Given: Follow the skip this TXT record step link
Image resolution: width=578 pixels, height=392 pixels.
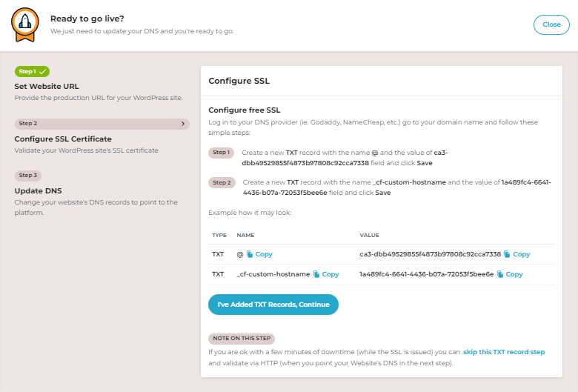Looking at the screenshot, I should point(504,352).
